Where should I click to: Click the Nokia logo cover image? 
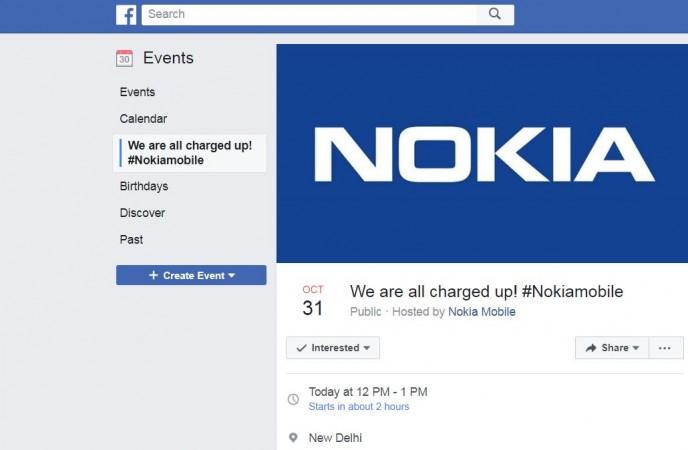[482, 153]
